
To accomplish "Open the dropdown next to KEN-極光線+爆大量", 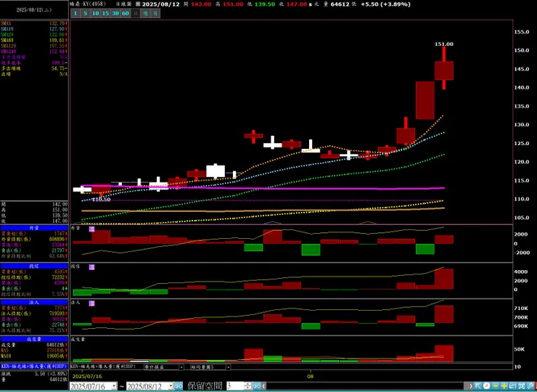I will click(181, 367).
